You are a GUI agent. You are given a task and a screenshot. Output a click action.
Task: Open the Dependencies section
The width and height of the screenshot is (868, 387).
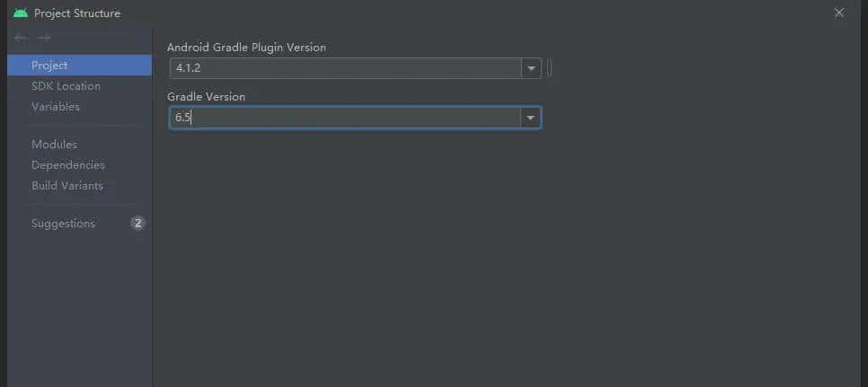click(68, 165)
